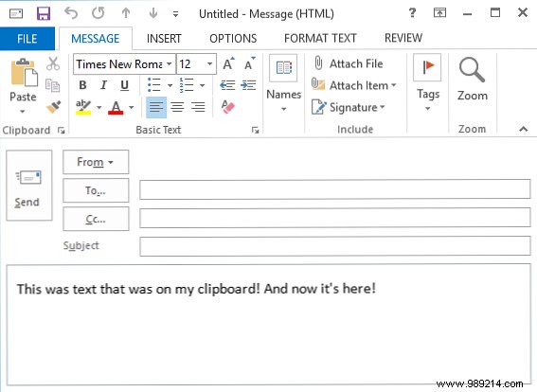537x392 pixels.
Task: Open the FORMAT TEXT tab
Action: point(320,38)
